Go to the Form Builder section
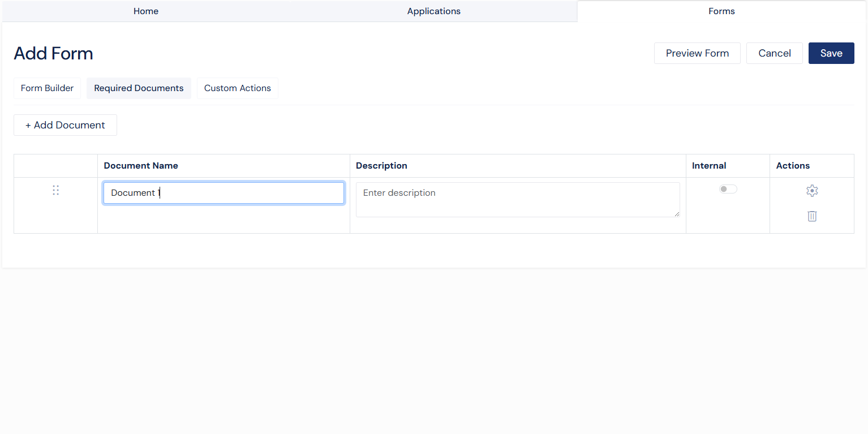Image resolution: width=868 pixels, height=434 pixels. (48, 88)
